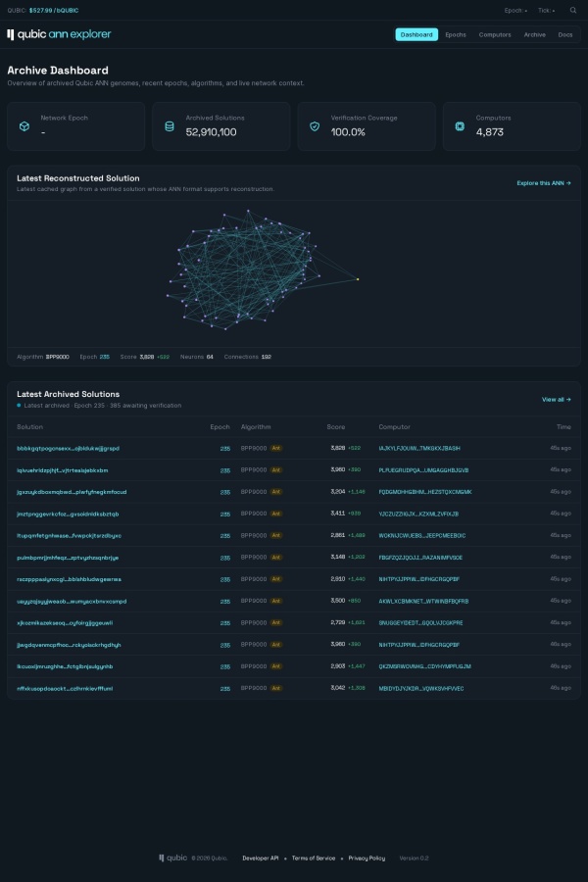The height and width of the screenshot is (882, 588).
Task: Click the Archived Solutions database icon
Action: (170, 126)
